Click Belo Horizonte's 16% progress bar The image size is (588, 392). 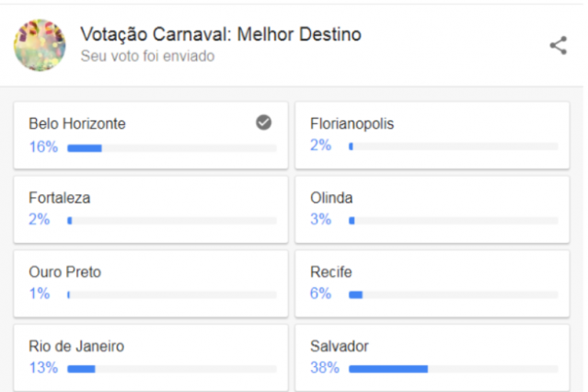point(172,148)
